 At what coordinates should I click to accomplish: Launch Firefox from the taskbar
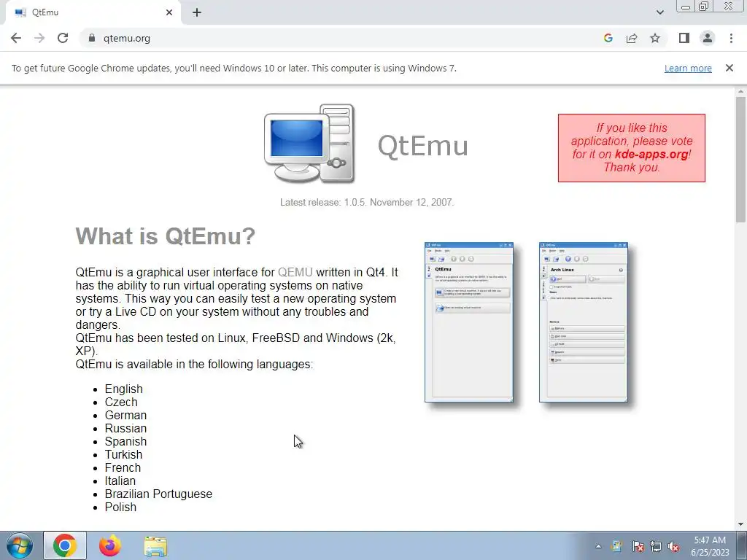click(x=110, y=545)
